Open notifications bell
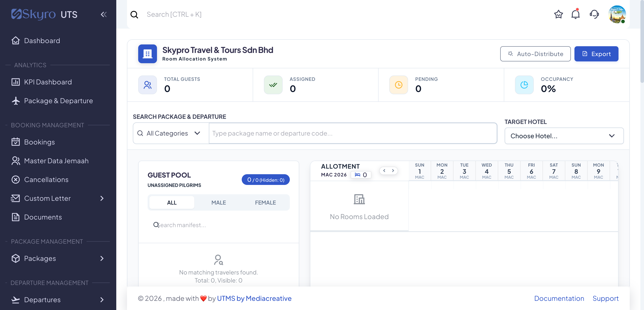The image size is (644, 310). [x=576, y=14]
